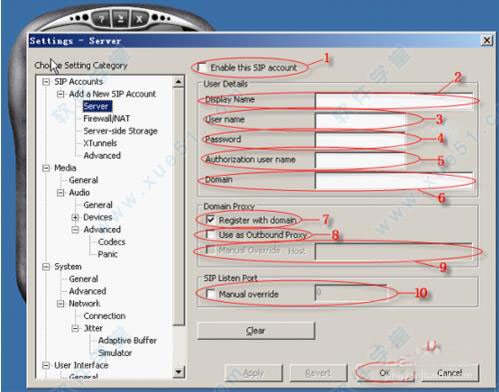Viewport: 499px width, 392px height.
Task: Collapse the User Interface tree node
Action: click(x=46, y=365)
